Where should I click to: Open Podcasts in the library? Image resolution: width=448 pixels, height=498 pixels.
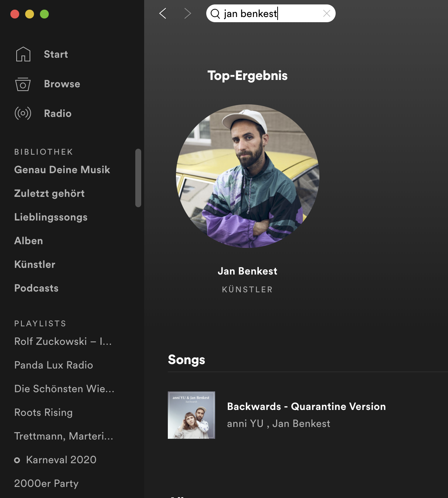tap(36, 288)
